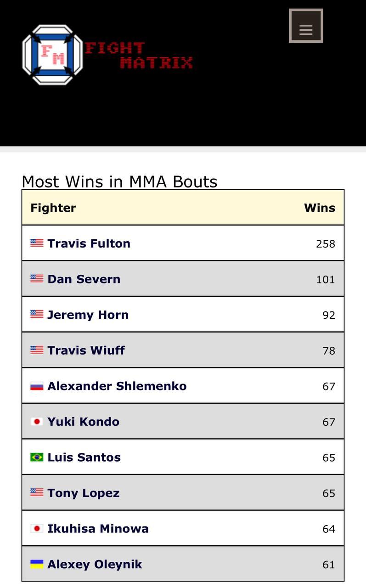Click the US flag beside Travis Fulton
Screen dimensions: 366x588
tap(37, 243)
